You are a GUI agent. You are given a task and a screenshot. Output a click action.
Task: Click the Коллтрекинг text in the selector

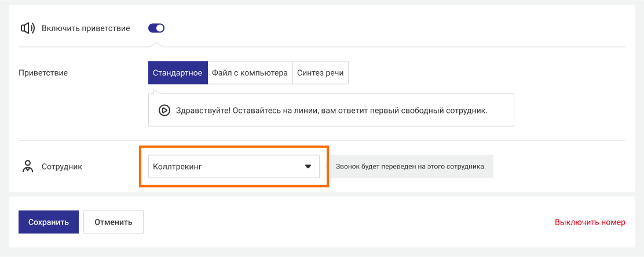177,167
